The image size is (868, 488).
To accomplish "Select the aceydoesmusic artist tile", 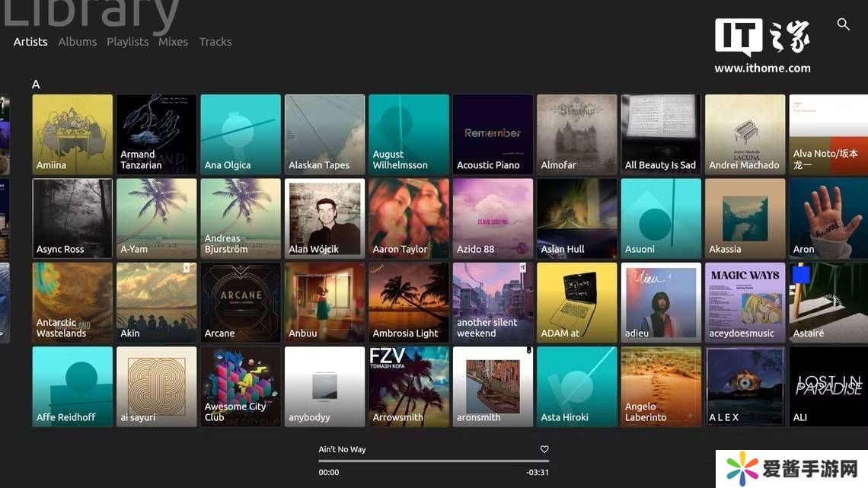I will (x=745, y=302).
